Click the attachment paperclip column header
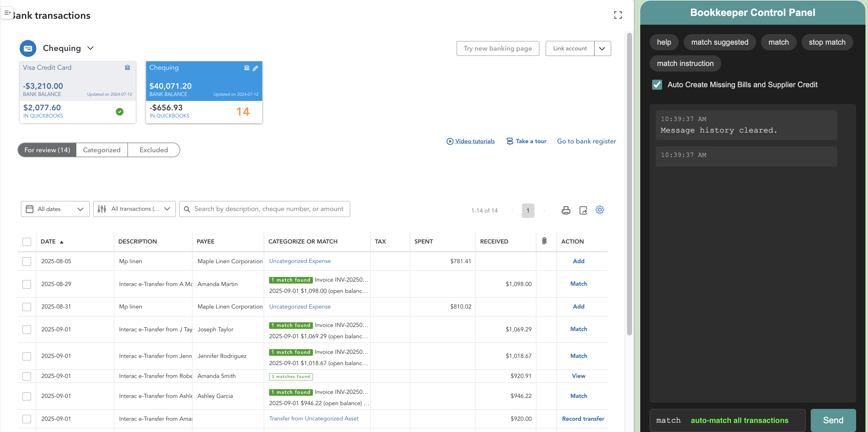 click(x=544, y=241)
